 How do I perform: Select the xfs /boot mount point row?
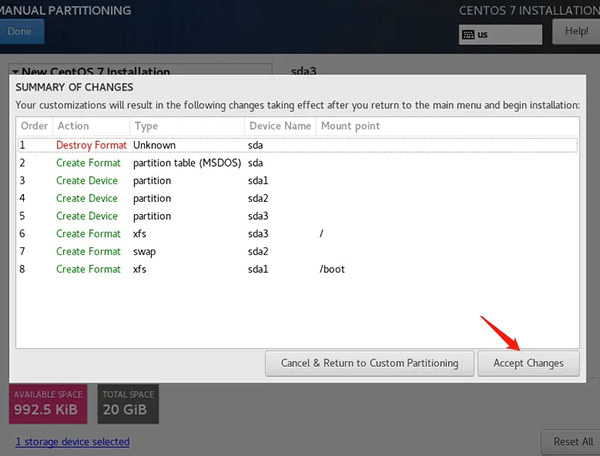pos(298,269)
